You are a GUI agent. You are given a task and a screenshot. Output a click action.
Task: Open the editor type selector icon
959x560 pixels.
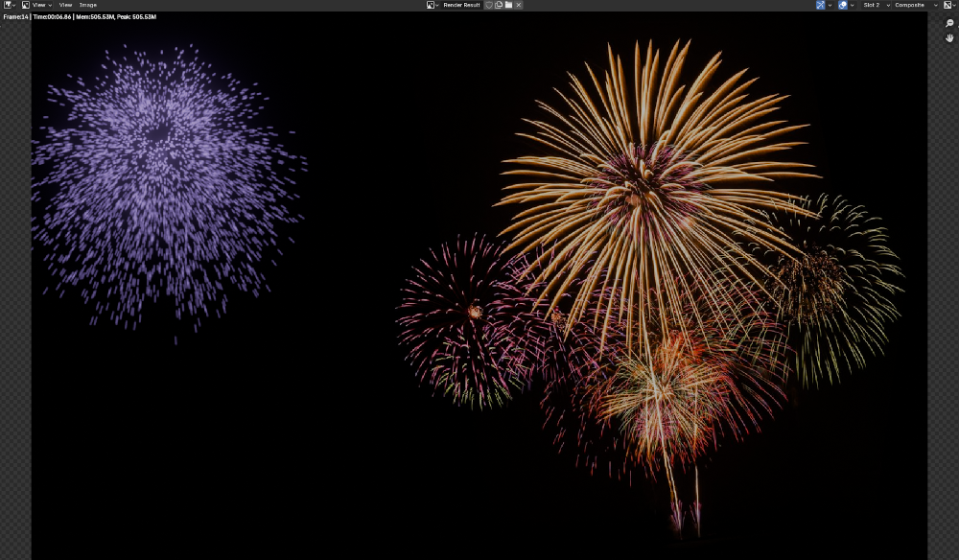click(9, 5)
